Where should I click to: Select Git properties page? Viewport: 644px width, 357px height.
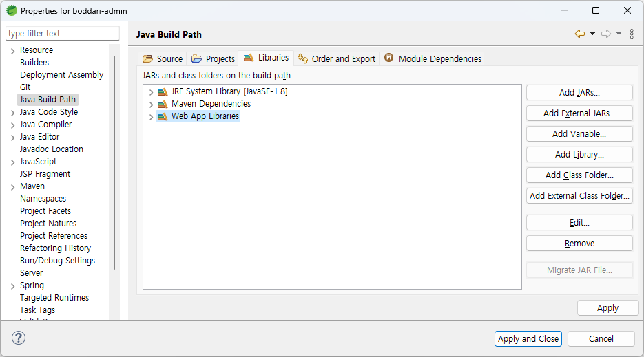coord(25,87)
